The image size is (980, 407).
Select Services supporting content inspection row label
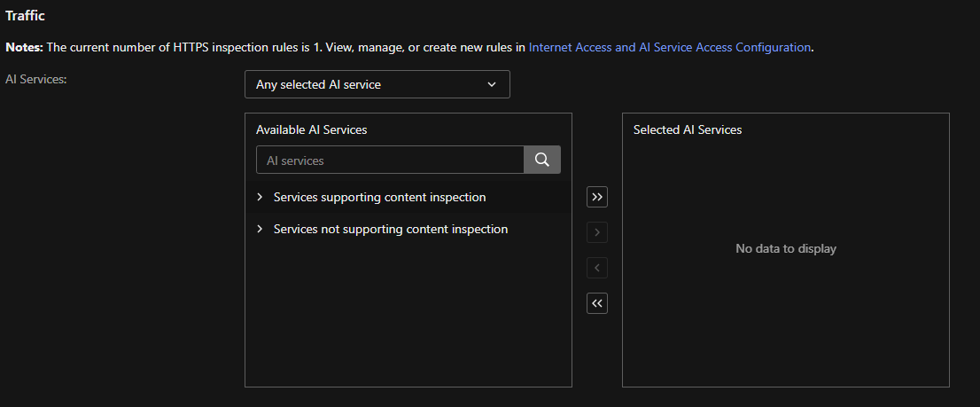click(x=379, y=197)
